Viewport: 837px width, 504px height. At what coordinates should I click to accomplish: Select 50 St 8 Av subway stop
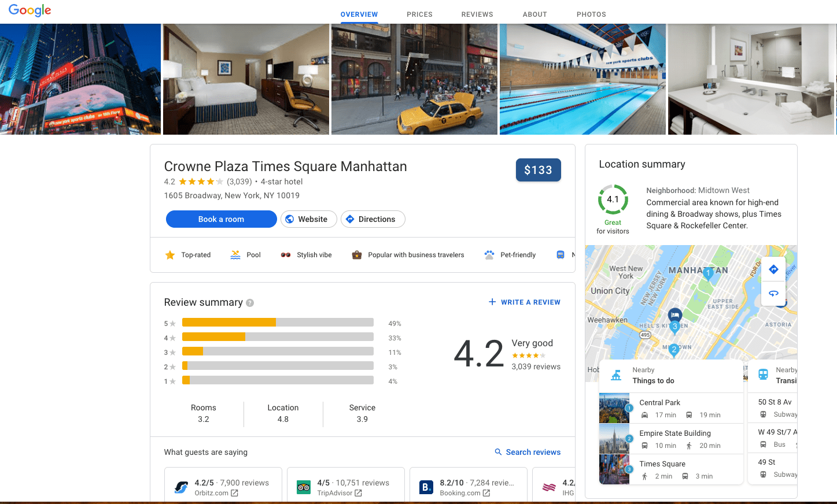773,407
